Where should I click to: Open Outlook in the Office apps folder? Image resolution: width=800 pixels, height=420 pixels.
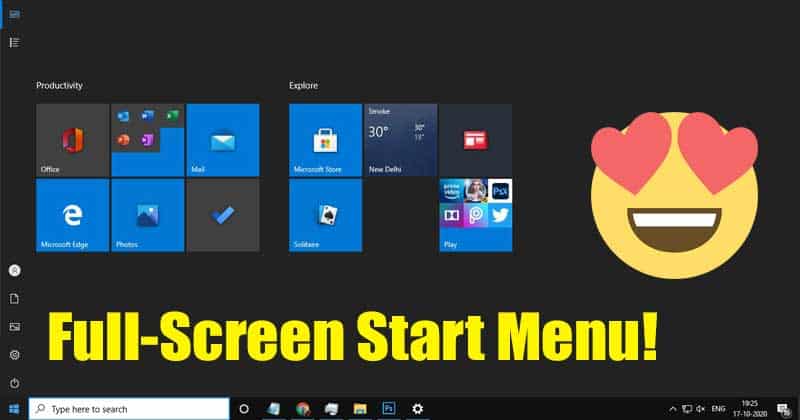point(123,117)
